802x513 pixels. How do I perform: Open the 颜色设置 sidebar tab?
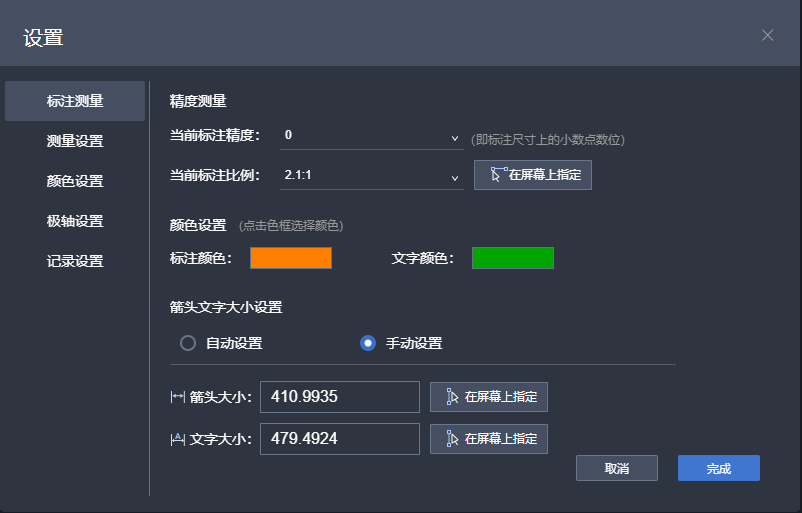click(75, 181)
